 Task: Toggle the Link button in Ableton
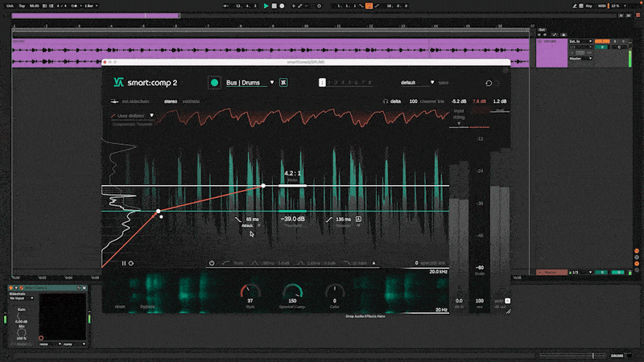click(10, 6)
